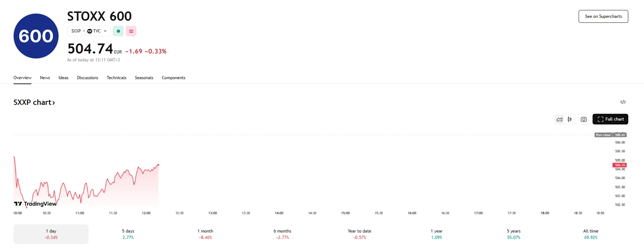Click See on Supercharts button
Image resolution: width=644 pixels, height=250 pixels.
[603, 16]
